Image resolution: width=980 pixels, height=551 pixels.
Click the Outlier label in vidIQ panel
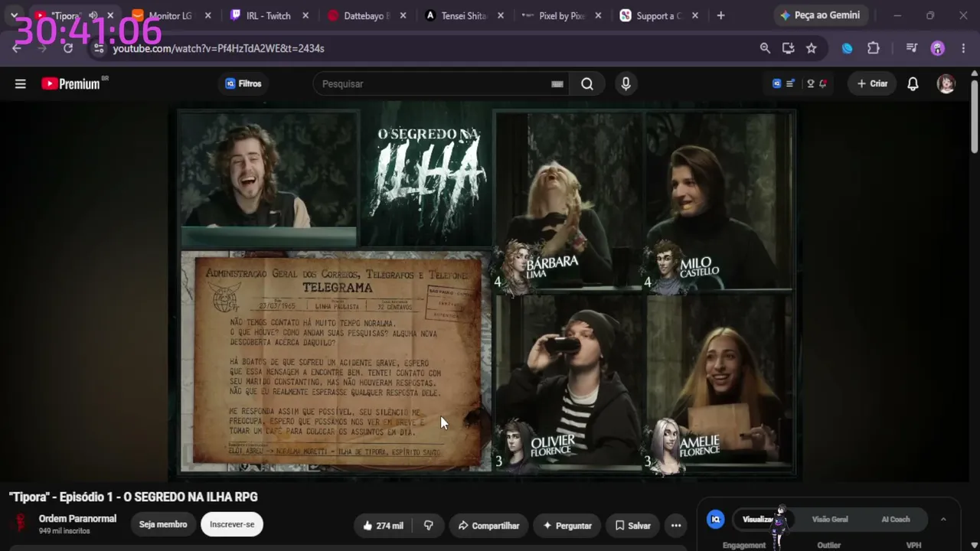click(829, 545)
